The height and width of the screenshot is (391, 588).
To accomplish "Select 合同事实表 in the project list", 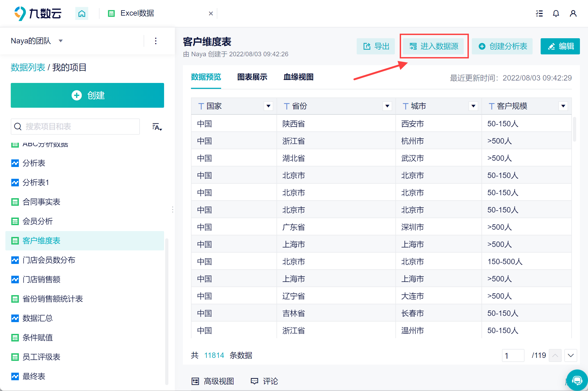I will [41, 202].
